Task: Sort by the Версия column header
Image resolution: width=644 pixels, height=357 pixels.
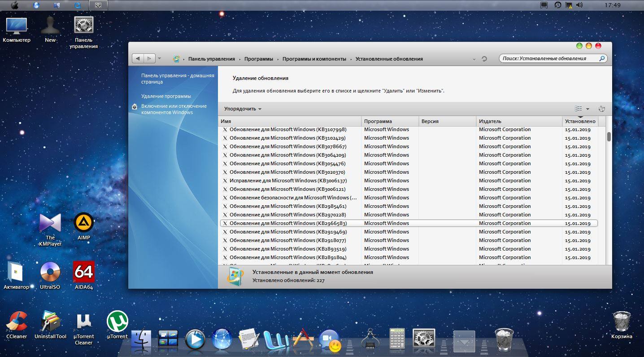Action: point(448,121)
